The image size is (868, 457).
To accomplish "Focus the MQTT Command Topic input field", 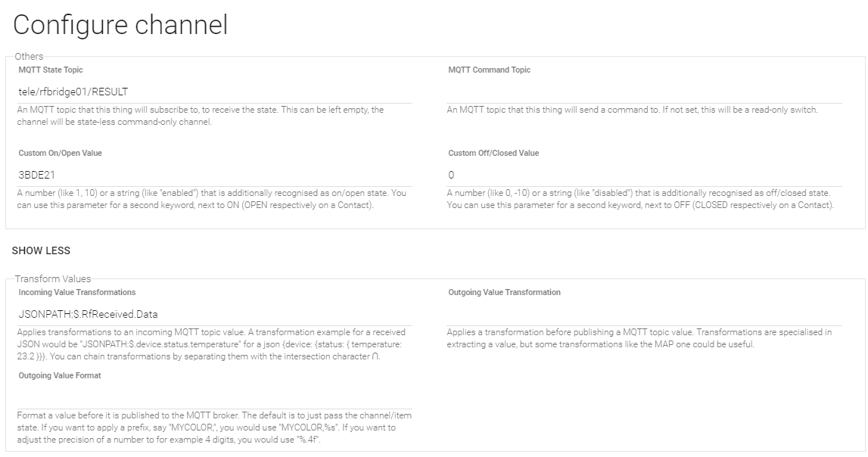I will [x=643, y=92].
